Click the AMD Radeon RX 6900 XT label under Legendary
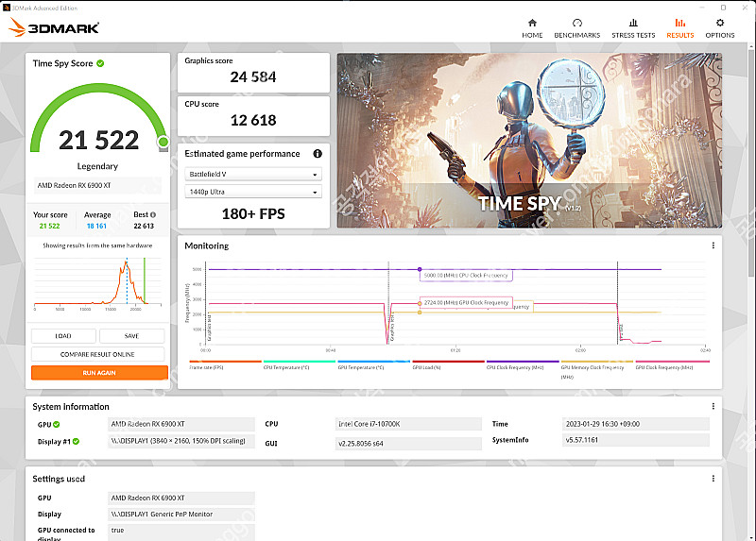The image size is (756, 541). point(97,185)
